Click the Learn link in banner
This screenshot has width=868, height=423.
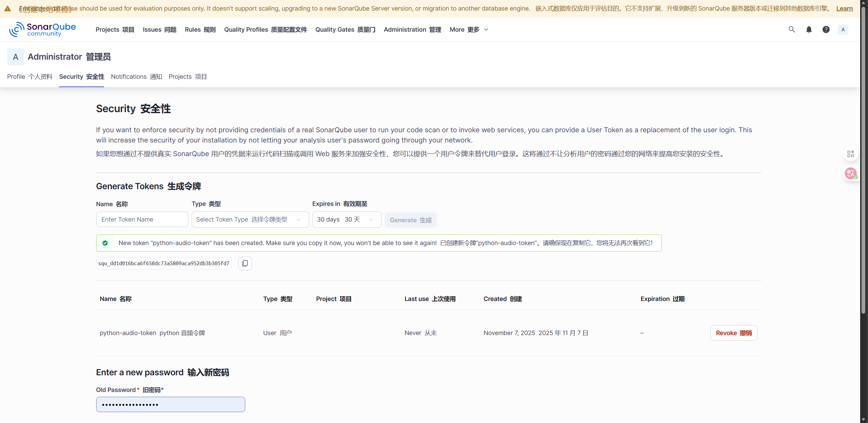844,9
